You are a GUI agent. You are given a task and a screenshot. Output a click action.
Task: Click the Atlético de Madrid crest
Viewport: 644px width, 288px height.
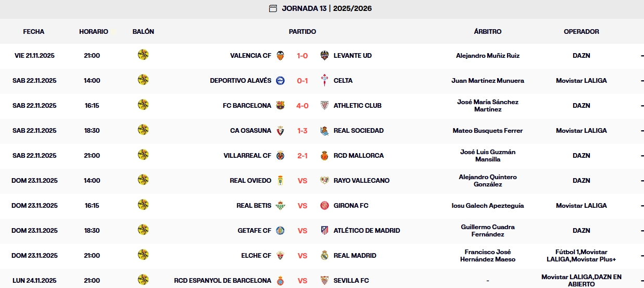(324, 231)
